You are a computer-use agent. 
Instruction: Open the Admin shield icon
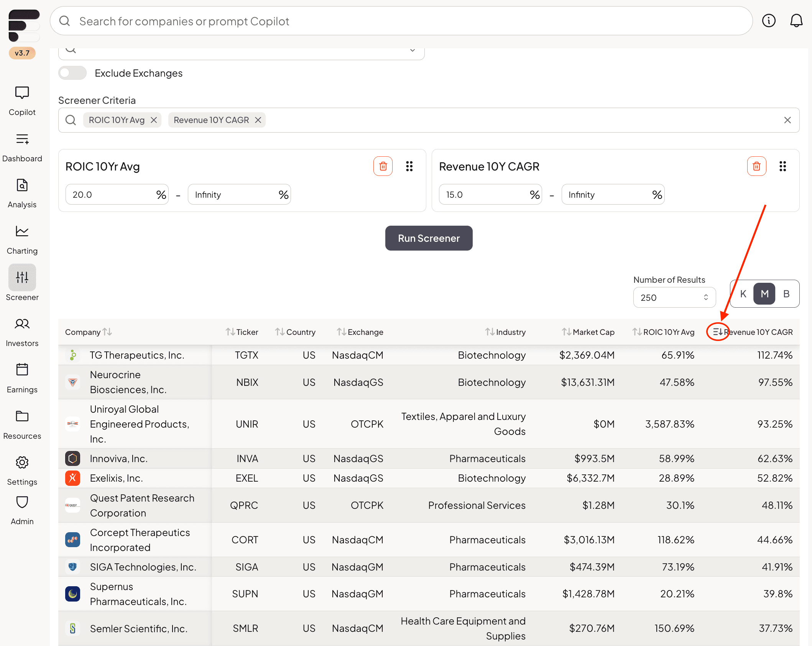pyautogui.click(x=22, y=502)
